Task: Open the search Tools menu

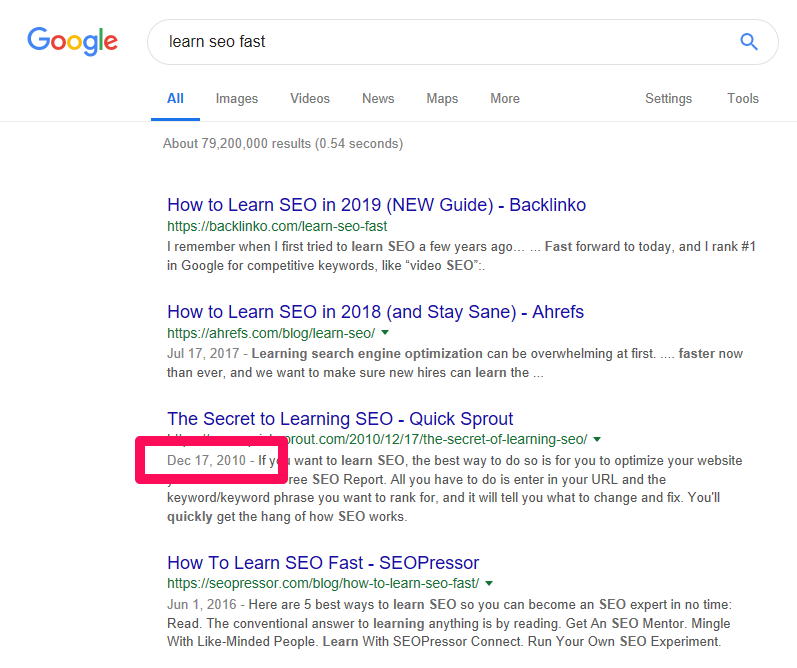Action: click(743, 99)
